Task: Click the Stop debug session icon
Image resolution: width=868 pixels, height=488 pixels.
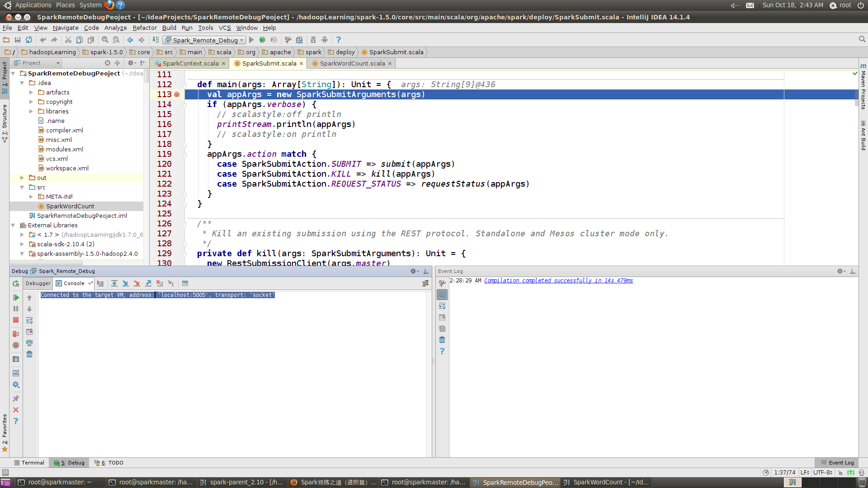Action: coord(15,320)
